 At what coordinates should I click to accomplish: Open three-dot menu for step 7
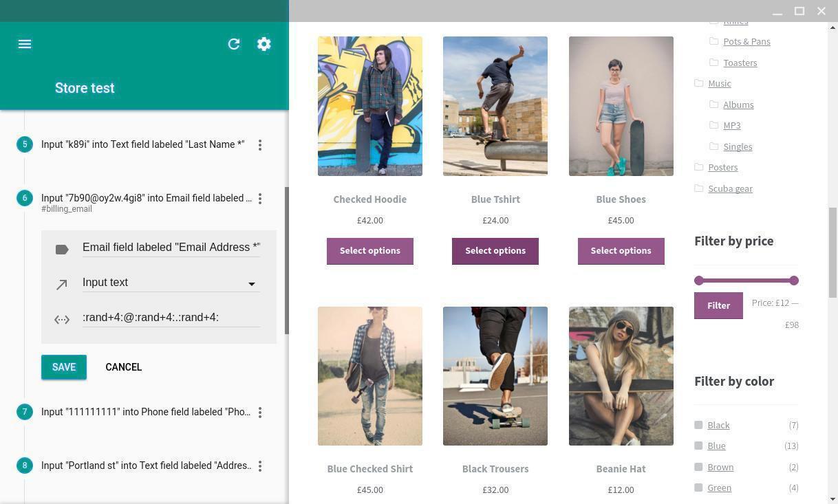point(260,413)
